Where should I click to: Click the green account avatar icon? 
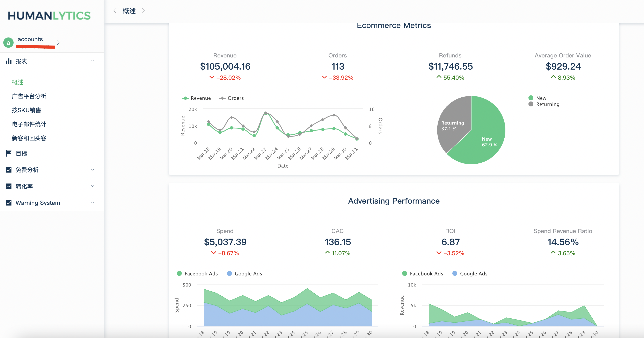tap(8, 43)
